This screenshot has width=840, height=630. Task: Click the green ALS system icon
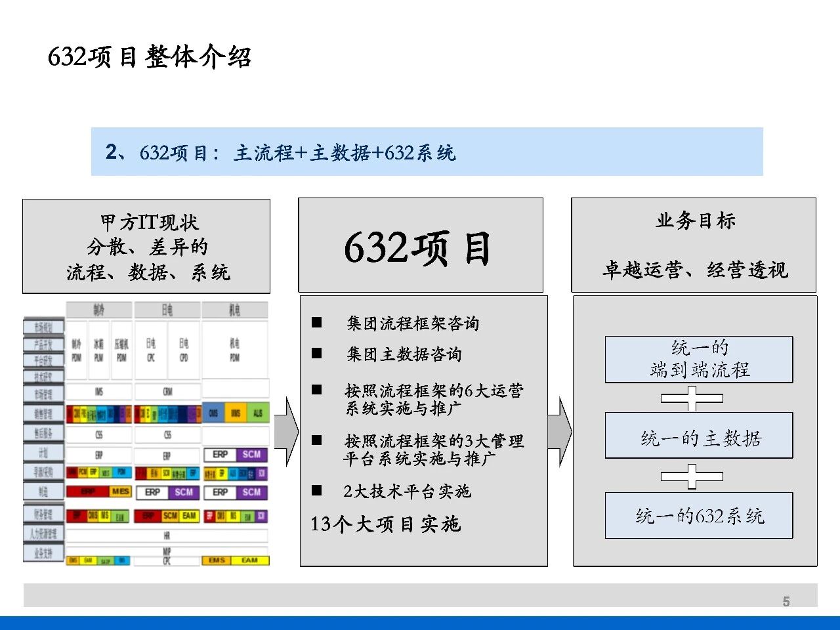258,413
